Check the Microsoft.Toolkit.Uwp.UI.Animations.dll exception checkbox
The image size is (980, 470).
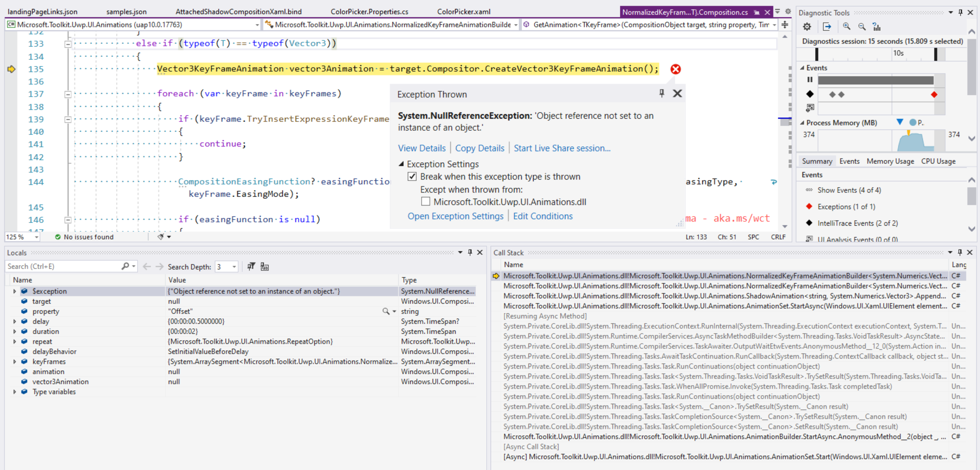[x=426, y=202]
